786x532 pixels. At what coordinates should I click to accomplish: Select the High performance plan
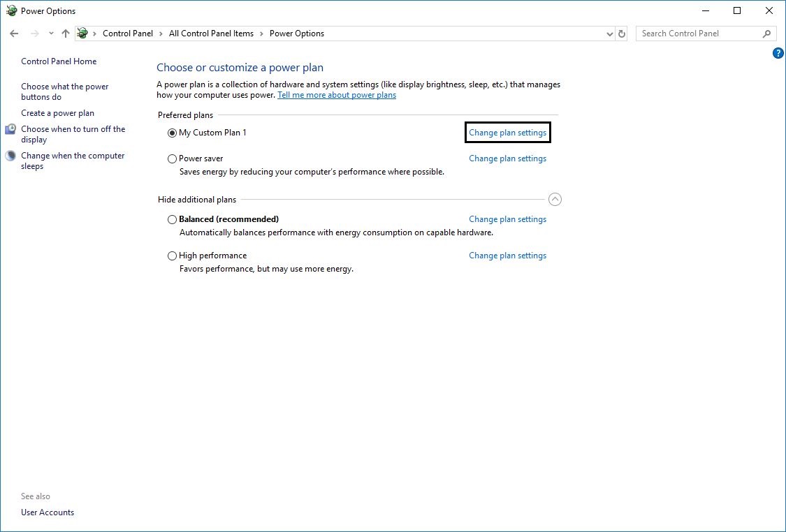(172, 256)
